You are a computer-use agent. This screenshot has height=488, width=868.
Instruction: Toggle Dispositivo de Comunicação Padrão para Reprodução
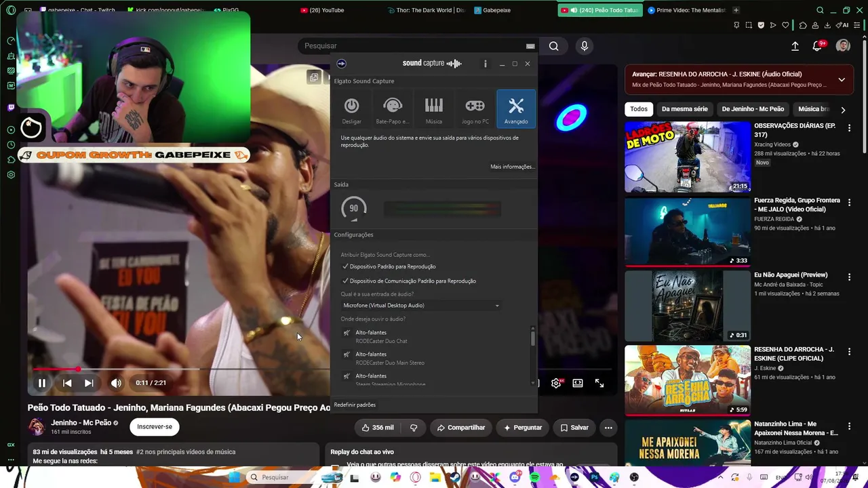[x=409, y=281]
